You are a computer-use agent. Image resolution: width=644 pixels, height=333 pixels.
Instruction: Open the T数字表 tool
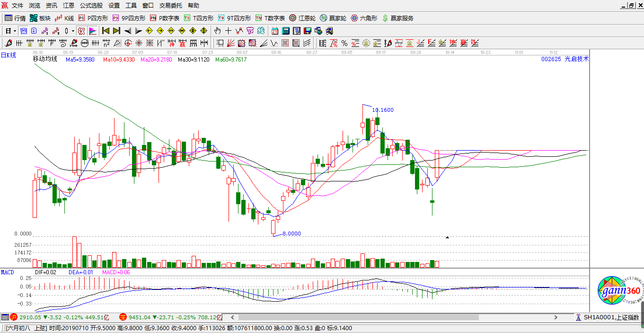[x=270, y=18]
